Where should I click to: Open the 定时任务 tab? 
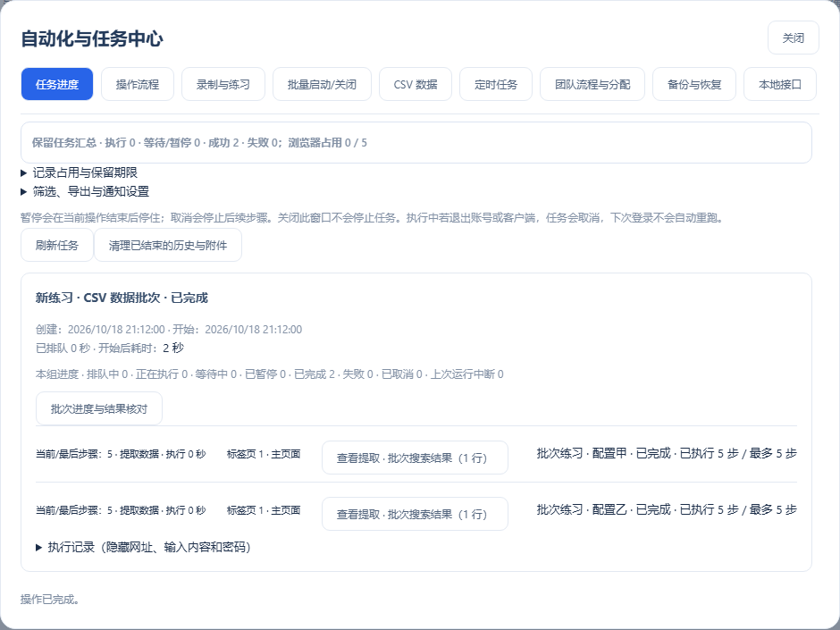pyautogui.click(x=496, y=84)
